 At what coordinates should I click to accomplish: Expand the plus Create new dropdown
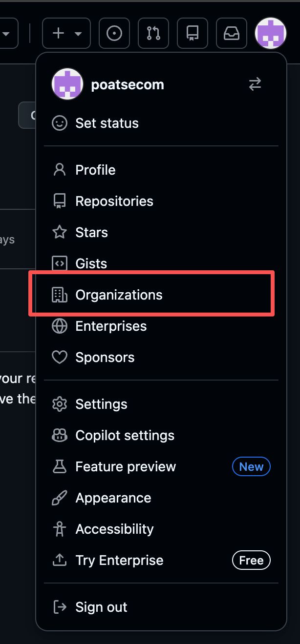pyautogui.click(x=66, y=33)
